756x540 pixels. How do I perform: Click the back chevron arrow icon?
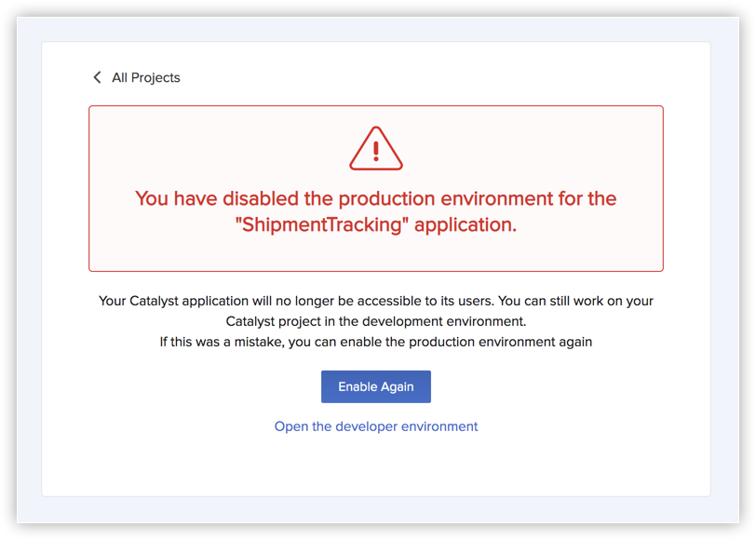tap(97, 77)
